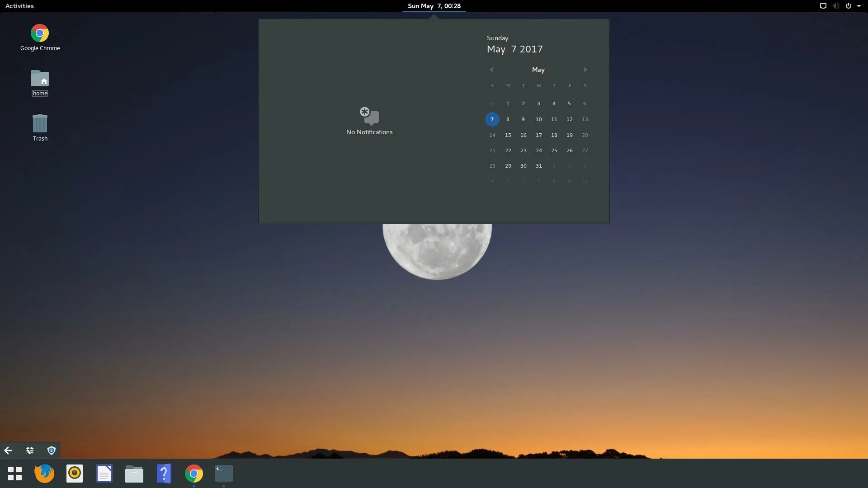Select May 10 in the calendar
Image resolution: width=868 pixels, height=488 pixels.
pyautogui.click(x=538, y=119)
